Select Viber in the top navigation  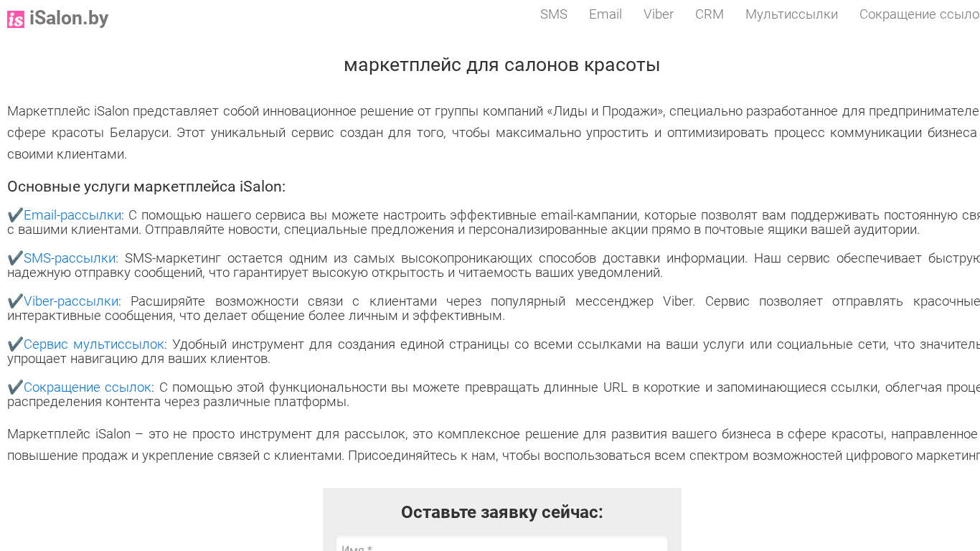659,14
